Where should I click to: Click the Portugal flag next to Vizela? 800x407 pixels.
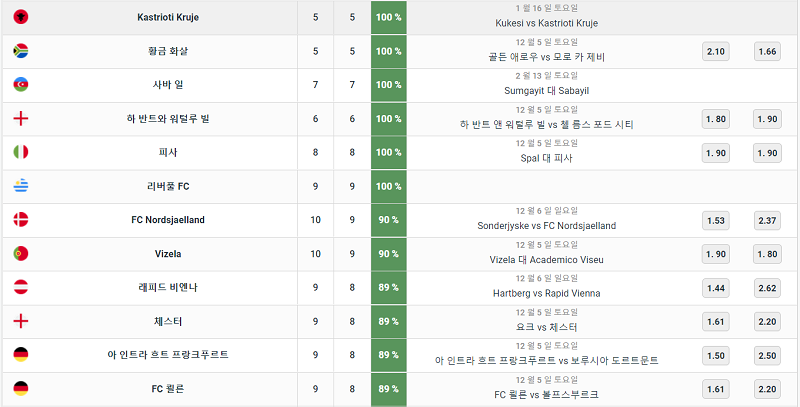(21, 253)
